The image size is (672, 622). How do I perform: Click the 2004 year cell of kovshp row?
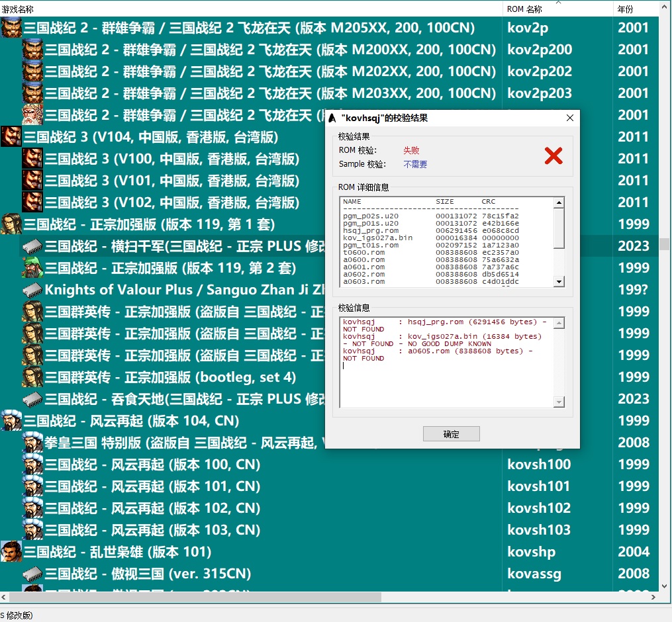634,552
